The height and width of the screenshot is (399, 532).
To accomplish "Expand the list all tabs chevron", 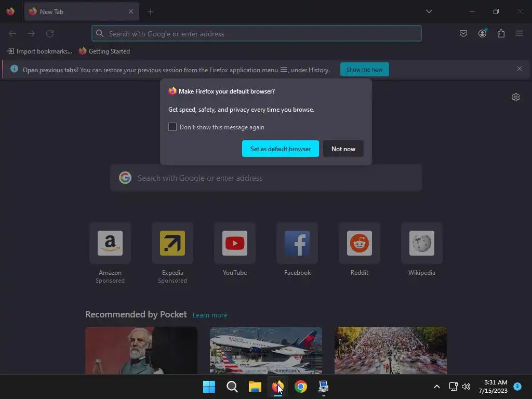I will pos(429,11).
